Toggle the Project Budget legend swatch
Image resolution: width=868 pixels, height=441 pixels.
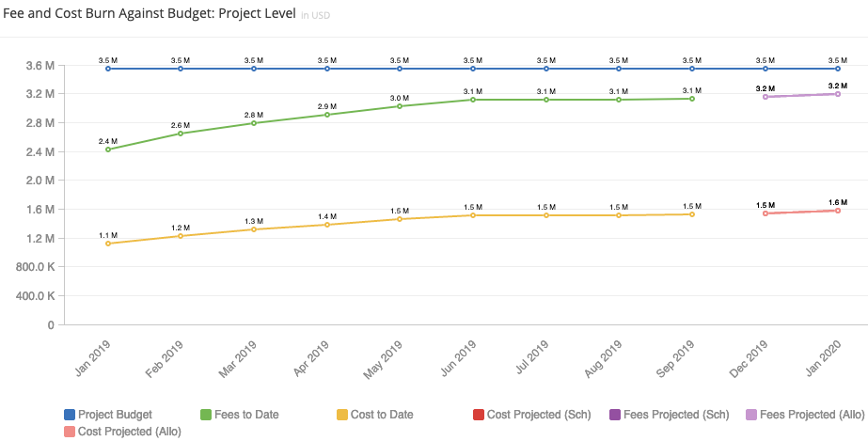70,415
